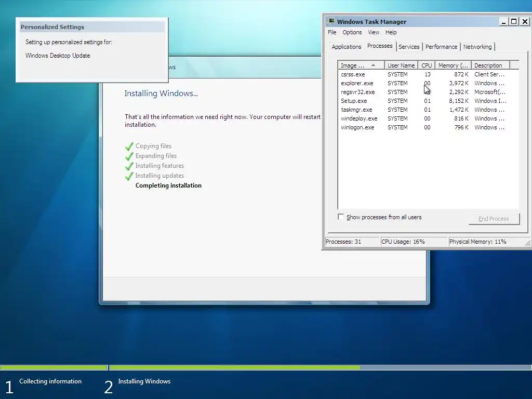Select the csrss.exe process row

pyautogui.click(x=428, y=74)
